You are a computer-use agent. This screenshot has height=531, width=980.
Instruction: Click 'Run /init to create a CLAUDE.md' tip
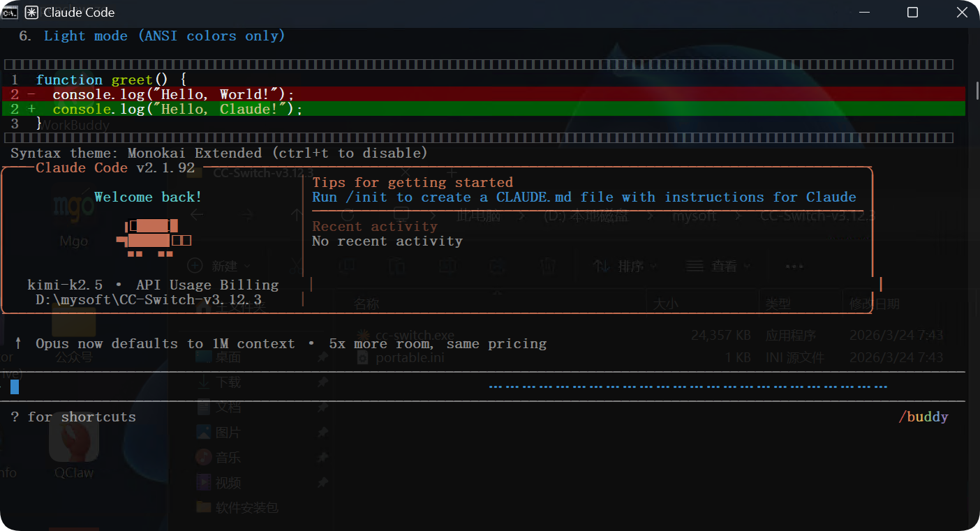coord(584,197)
